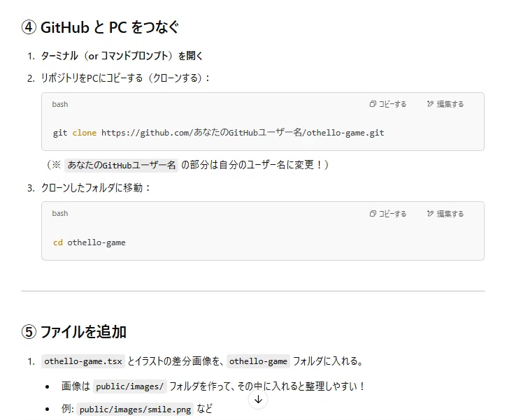
Task: Click the heading ⑤ ファイルを追加
Action: 73,332
